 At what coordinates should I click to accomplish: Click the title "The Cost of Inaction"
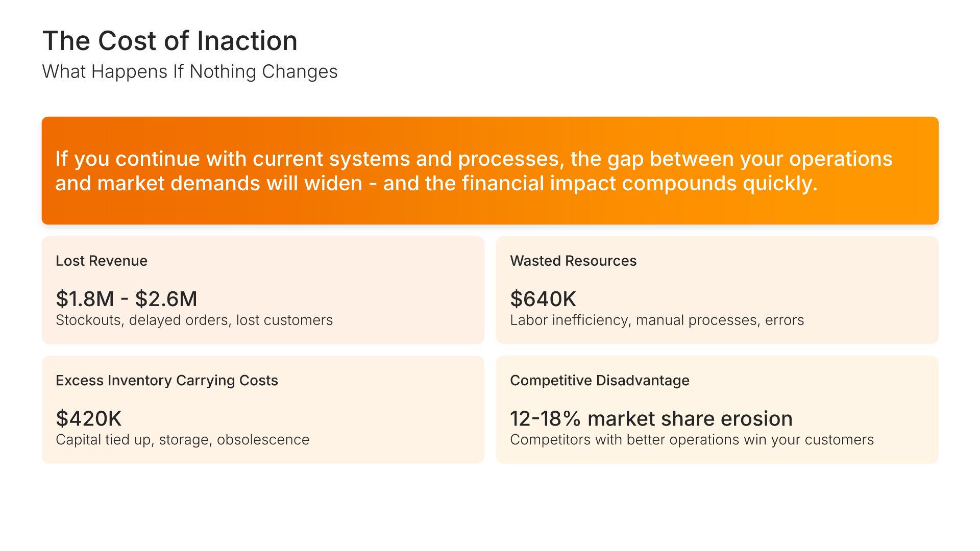point(169,41)
